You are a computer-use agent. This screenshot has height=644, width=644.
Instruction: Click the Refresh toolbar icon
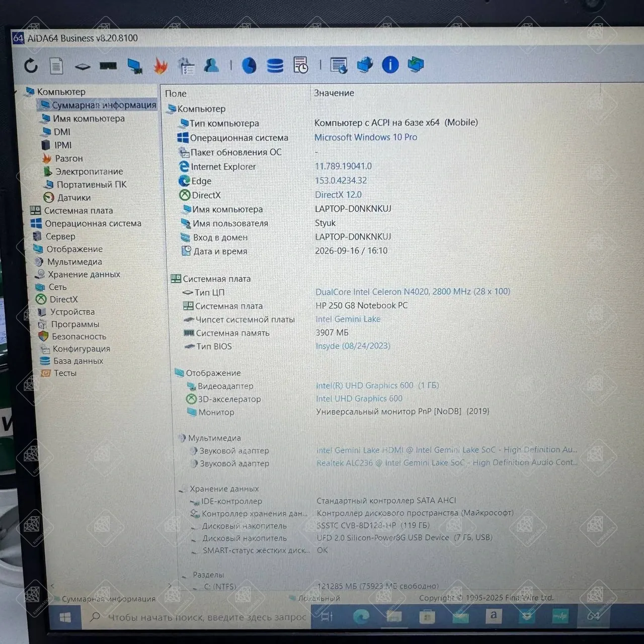tap(31, 65)
